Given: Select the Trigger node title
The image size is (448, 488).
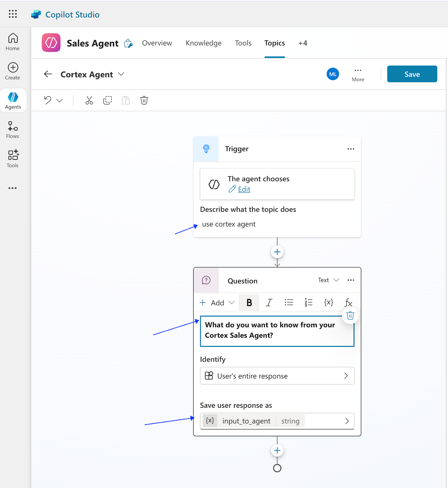Looking at the screenshot, I should pos(237,149).
